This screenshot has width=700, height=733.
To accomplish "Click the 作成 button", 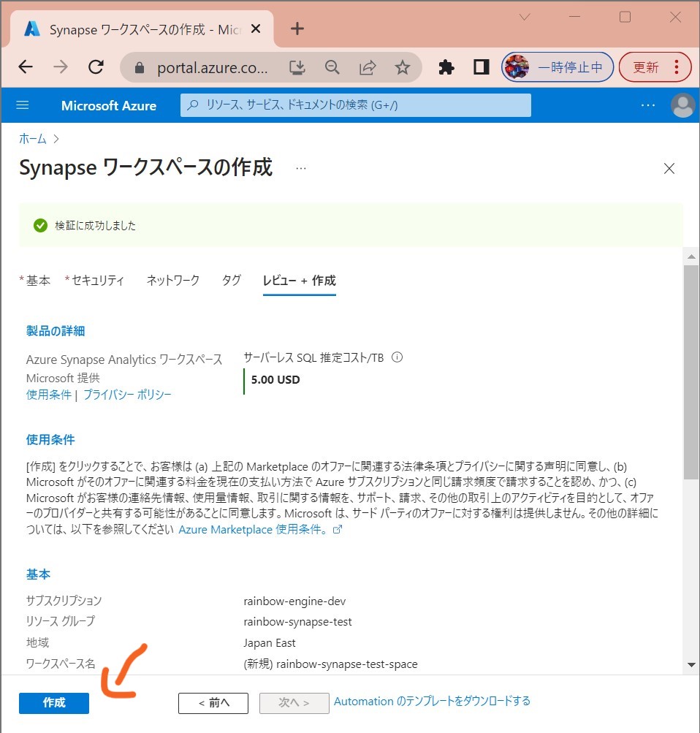I will point(54,702).
